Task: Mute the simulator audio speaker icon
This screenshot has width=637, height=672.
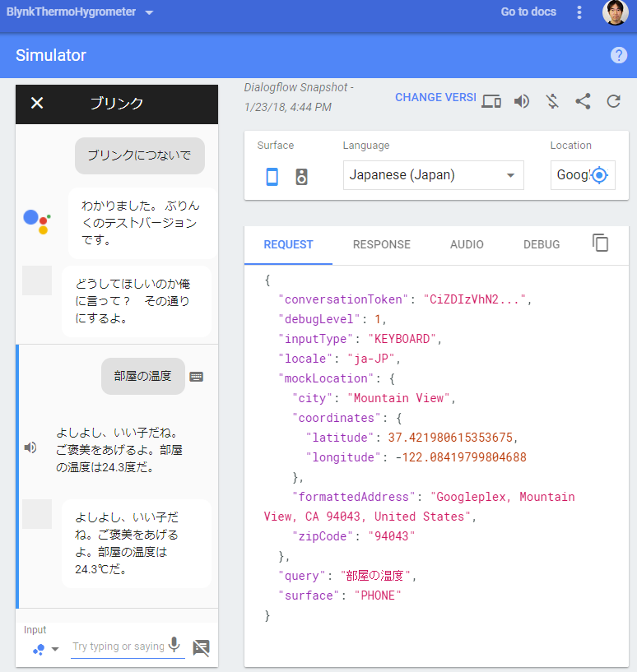Action: point(522,101)
